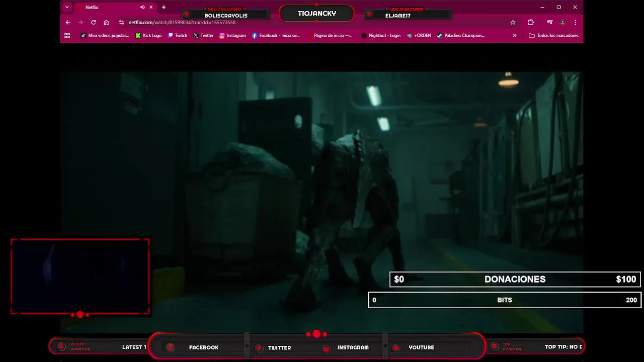The image size is (644, 362).
Task: Open the browser profile avatar
Action: pos(562,23)
